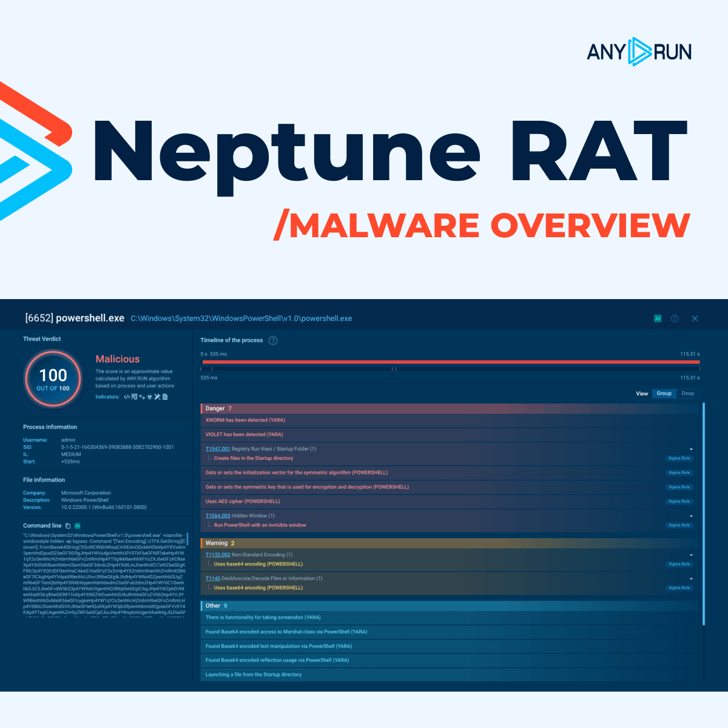Click the Microsoft Corporation company value
This screenshot has width=728, height=728.
coord(86,493)
